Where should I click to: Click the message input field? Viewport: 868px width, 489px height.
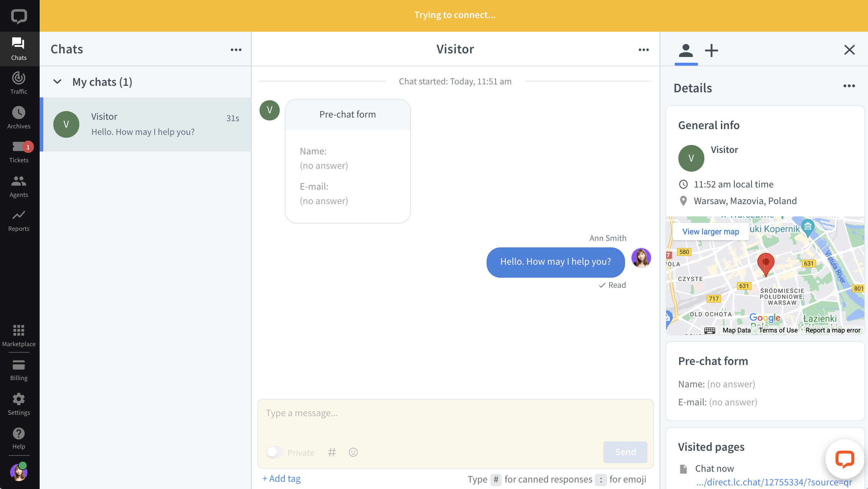pyautogui.click(x=455, y=412)
